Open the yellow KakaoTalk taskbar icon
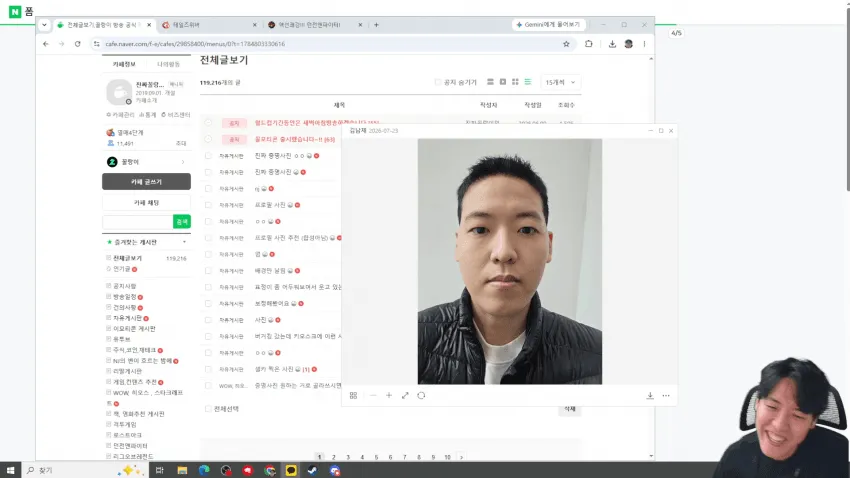 pos(291,470)
